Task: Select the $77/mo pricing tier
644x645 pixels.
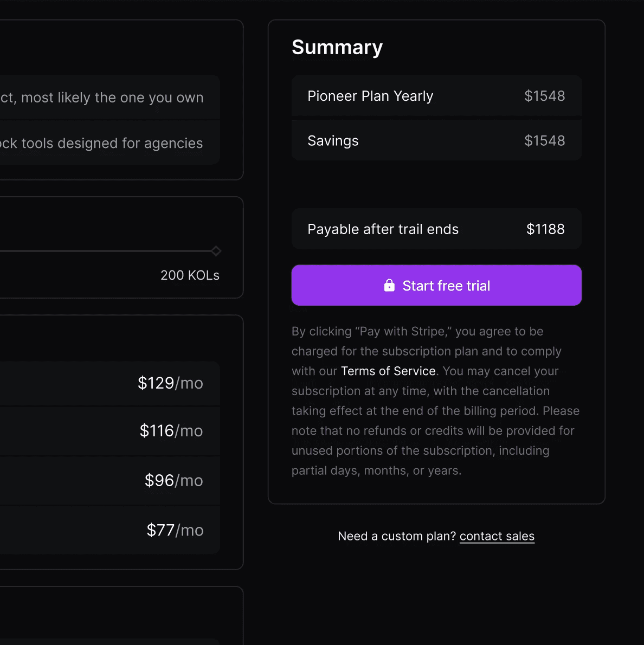Action: point(110,530)
